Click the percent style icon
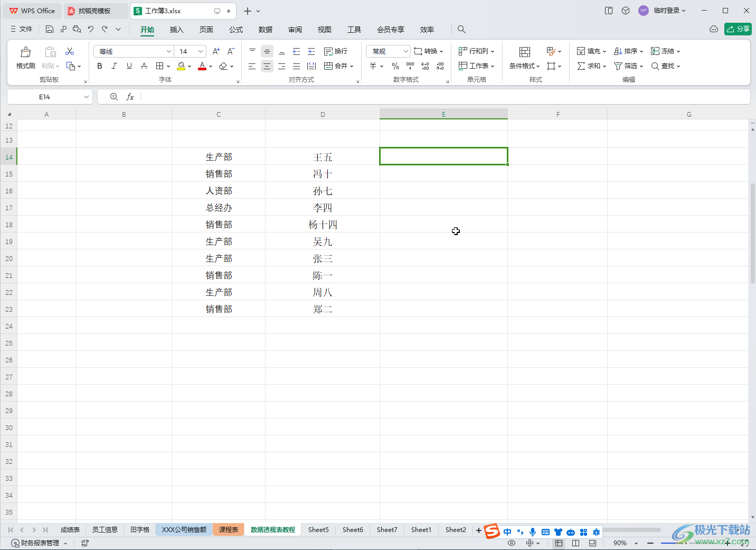Screen dimensions: 756x550 click(x=395, y=66)
